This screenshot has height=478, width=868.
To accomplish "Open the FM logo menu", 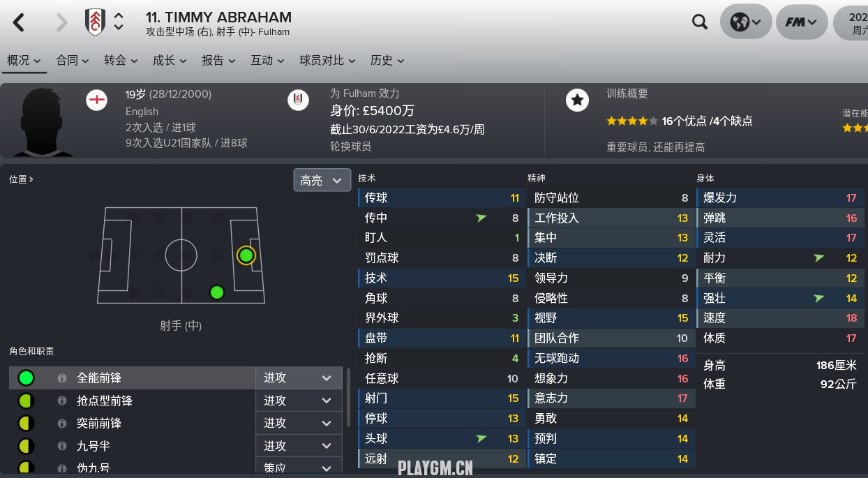I will click(x=802, y=22).
